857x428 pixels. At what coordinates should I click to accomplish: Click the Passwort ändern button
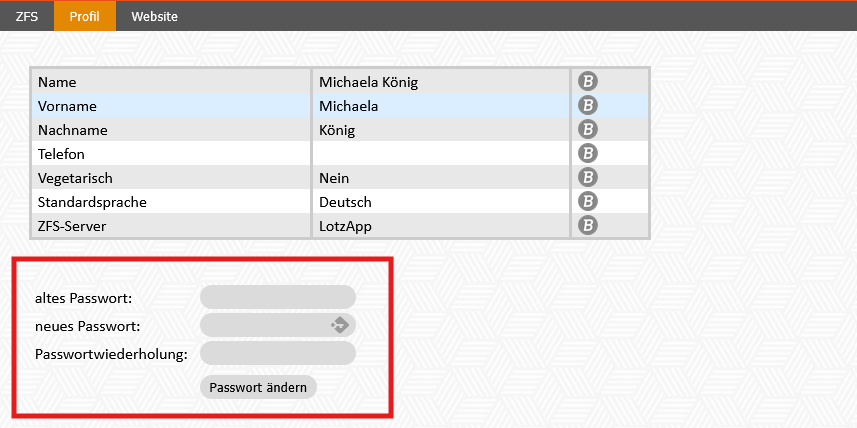pos(259,387)
